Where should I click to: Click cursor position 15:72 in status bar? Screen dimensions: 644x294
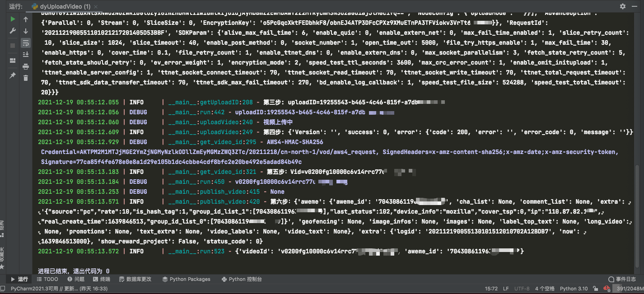click(x=491, y=289)
